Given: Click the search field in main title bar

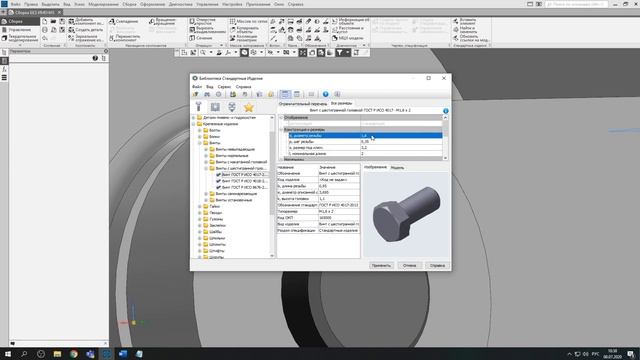Looking at the screenshot, I should pos(577,4).
